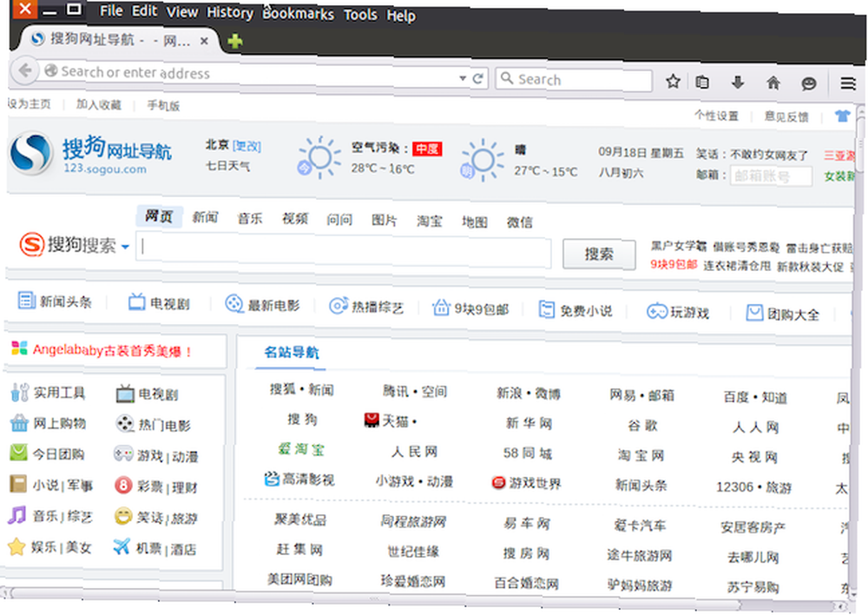Switch to the 新闻 search tab
This screenshot has height=615, width=868.
pos(205,217)
